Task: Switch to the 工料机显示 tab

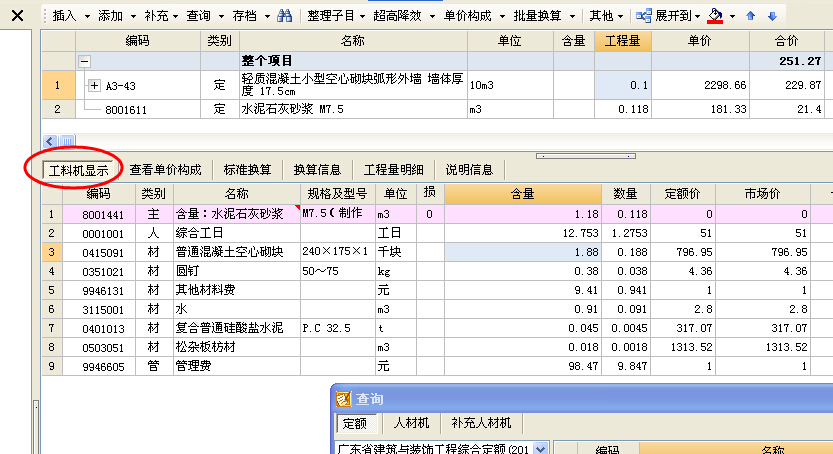Action: tap(78, 170)
